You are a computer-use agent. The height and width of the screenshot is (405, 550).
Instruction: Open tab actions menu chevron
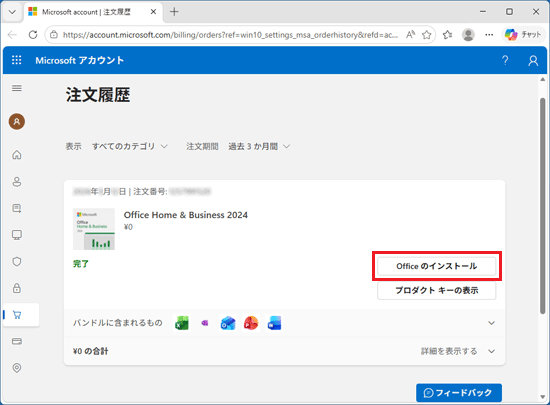pos(12,12)
